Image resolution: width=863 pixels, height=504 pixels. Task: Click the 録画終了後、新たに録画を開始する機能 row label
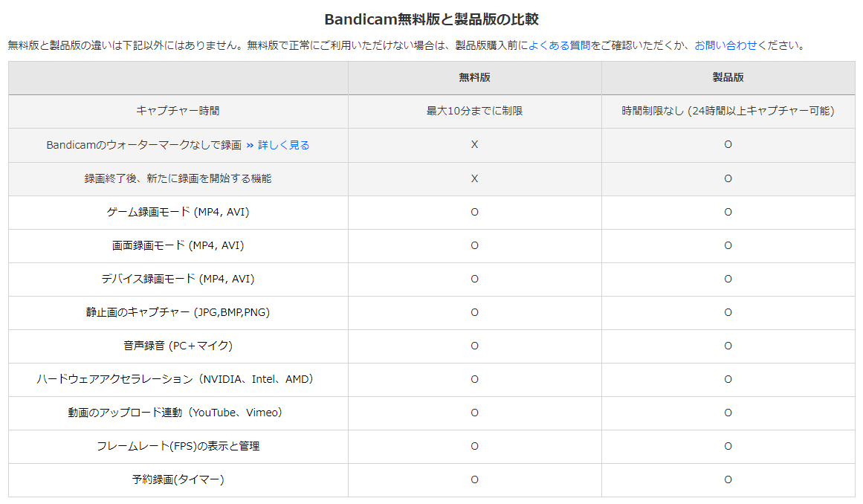pyautogui.click(x=178, y=179)
